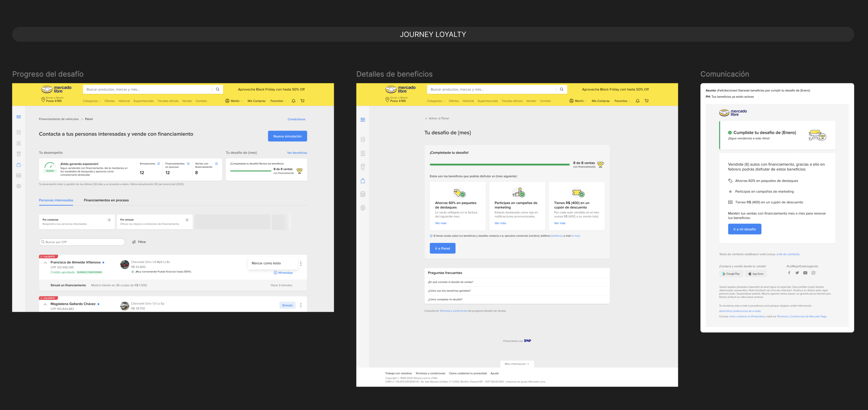Click Facebook icon in email footer
The height and width of the screenshot is (410, 868).
[x=789, y=273]
